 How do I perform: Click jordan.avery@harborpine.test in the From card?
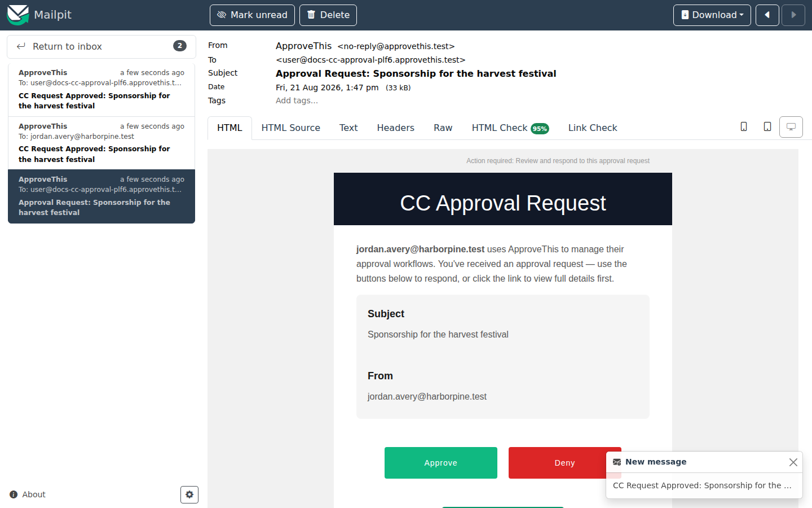[427, 396]
